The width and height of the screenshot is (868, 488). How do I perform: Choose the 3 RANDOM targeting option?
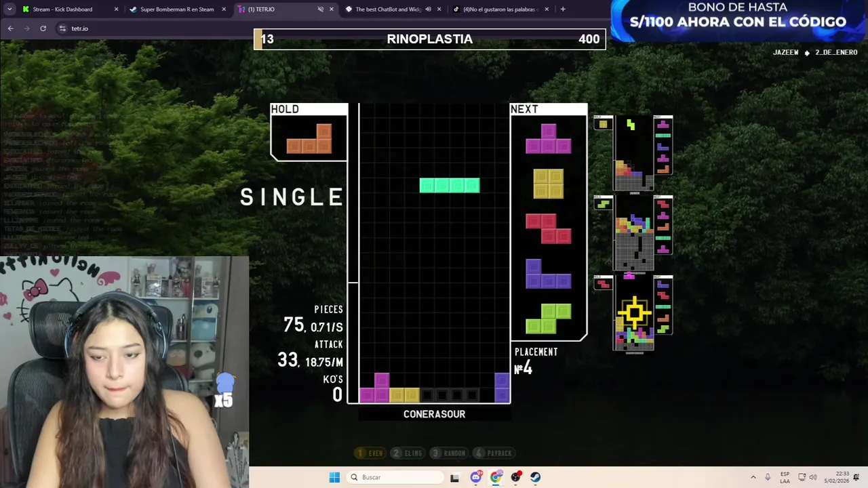(x=449, y=453)
